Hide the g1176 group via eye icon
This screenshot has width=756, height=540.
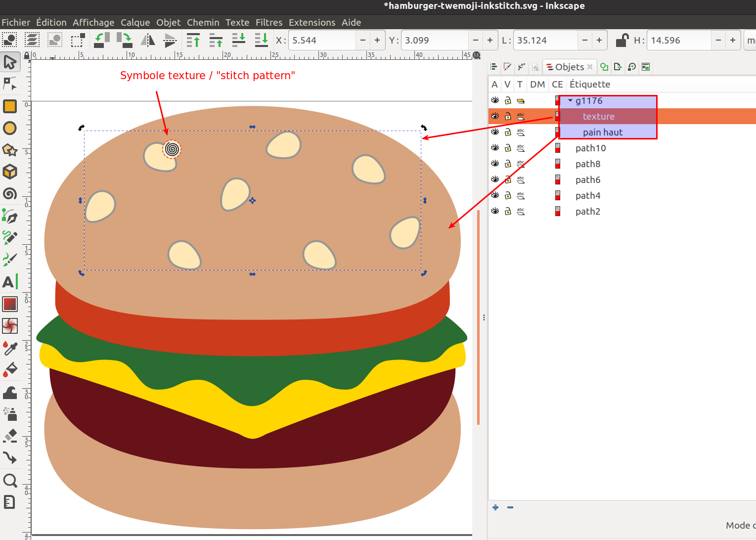tap(494, 100)
